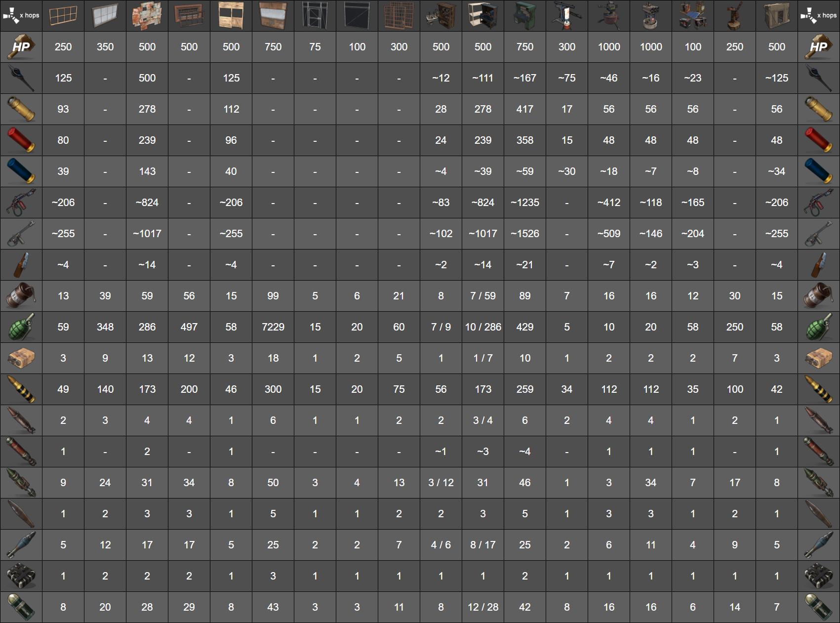
Task: Select the glass window icon above HP 350
Action: (105, 15)
